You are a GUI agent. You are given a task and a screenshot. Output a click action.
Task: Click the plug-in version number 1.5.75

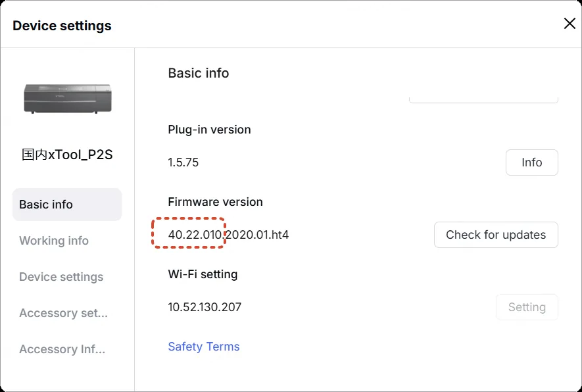click(x=183, y=162)
